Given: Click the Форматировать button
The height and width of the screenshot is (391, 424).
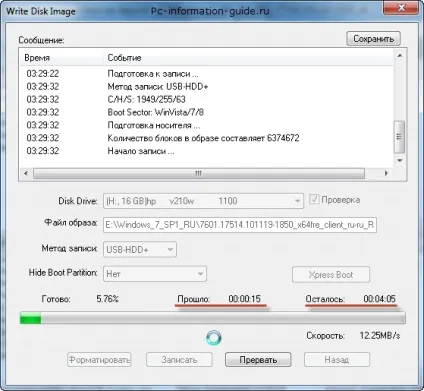Looking at the screenshot, I should click(99, 360).
